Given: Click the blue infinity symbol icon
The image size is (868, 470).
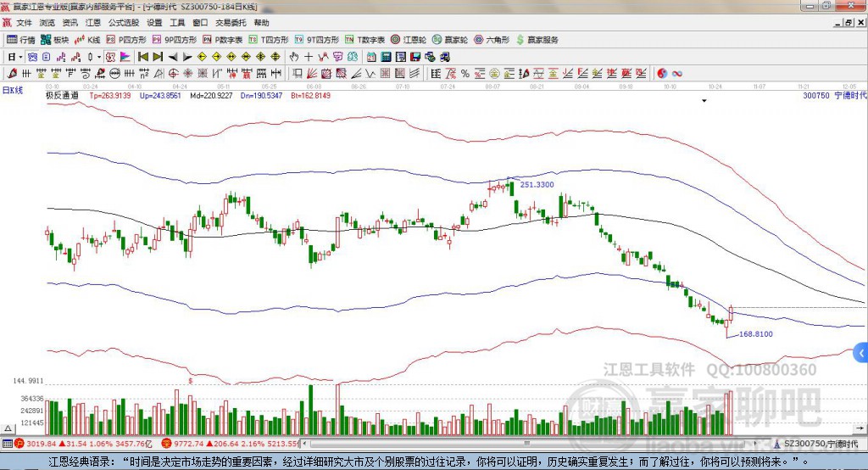Looking at the screenshot, I should pyautogui.click(x=676, y=74).
